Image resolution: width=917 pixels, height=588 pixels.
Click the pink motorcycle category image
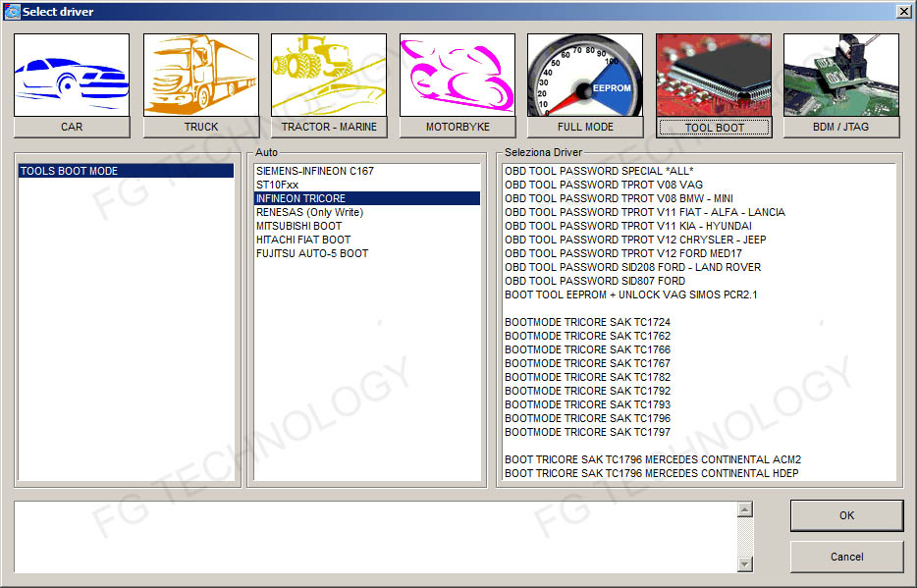(x=458, y=75)
